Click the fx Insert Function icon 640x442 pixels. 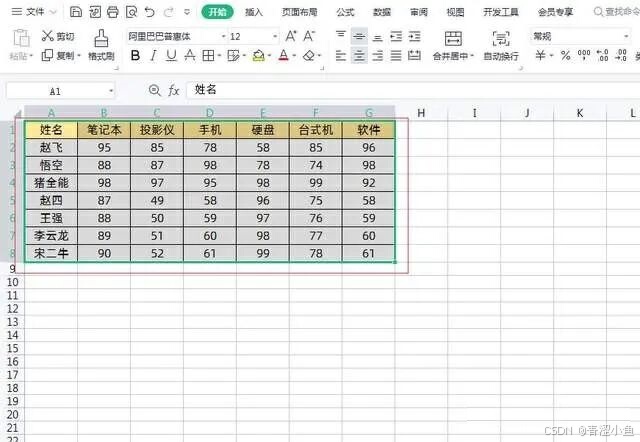(x=174, y=90)
